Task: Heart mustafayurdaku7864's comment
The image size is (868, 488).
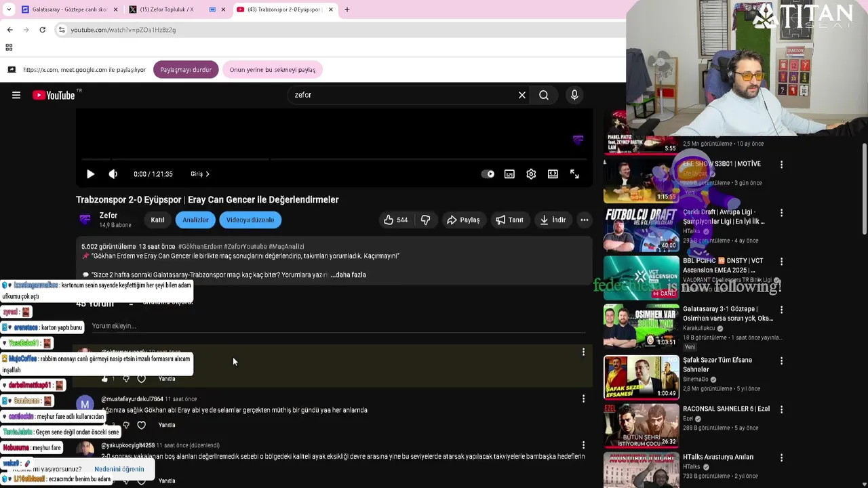Action: (141, 425)
